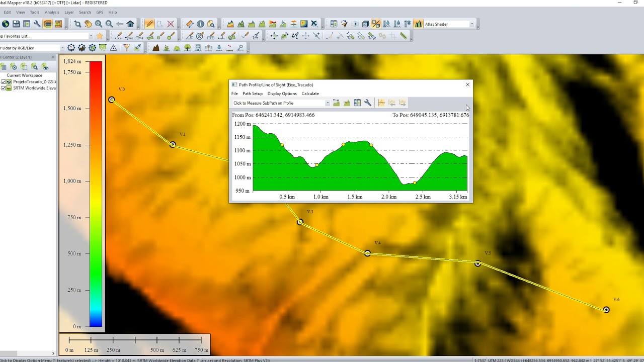Open the Layer menu
Image resolution: width=644 pixels, height=362 pixels.
[x=69, y=12]
